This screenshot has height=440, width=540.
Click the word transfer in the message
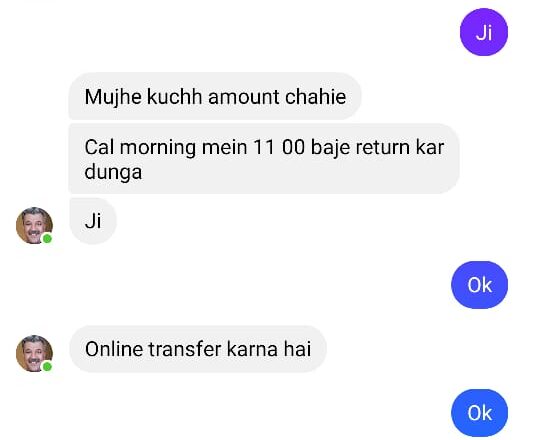pyautogui.click(x=185, y=349)
